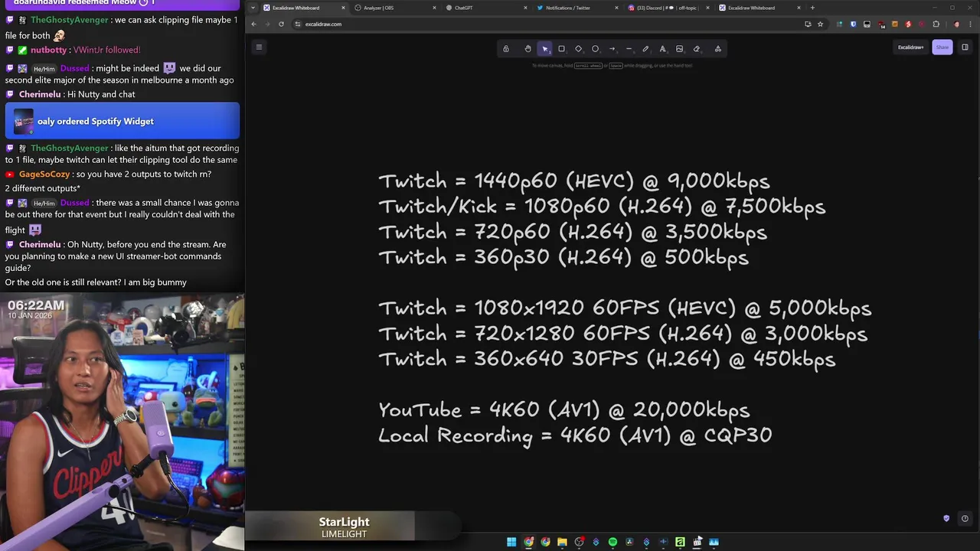Open Chrome three-dot menu

click(x=970, y=24)
